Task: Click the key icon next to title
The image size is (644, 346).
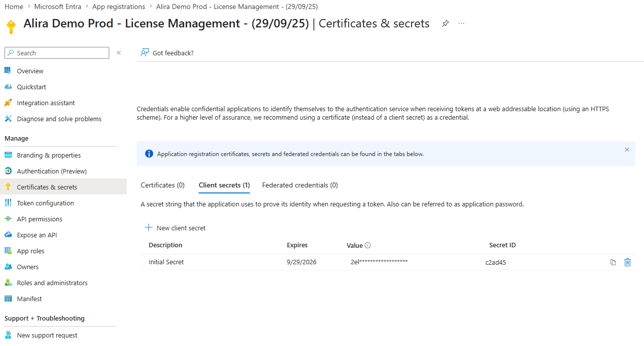Action: [11, 26]
